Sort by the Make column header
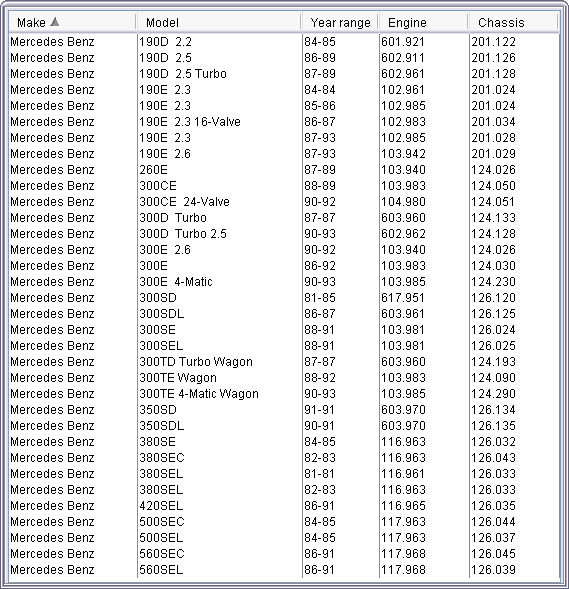This screenshot has width=569, height=589. pyautogui.click(x=72, y=23)
